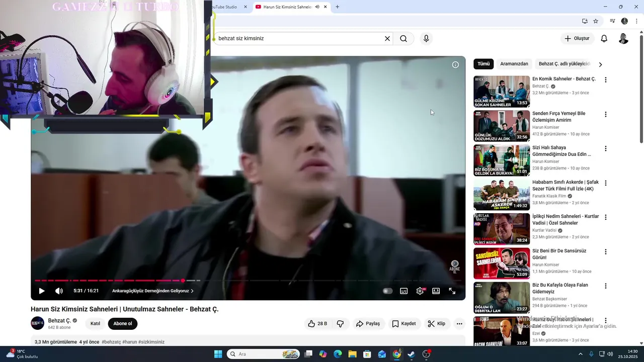Clear the search text with the X
This screenshot has width=644, height=362.
387,39
